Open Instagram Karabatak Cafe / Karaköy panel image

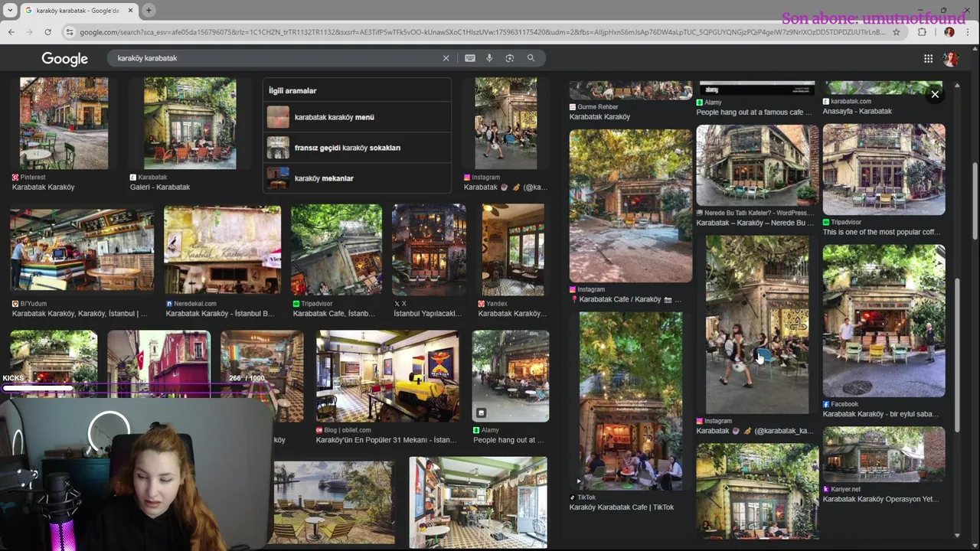(630, 205)
